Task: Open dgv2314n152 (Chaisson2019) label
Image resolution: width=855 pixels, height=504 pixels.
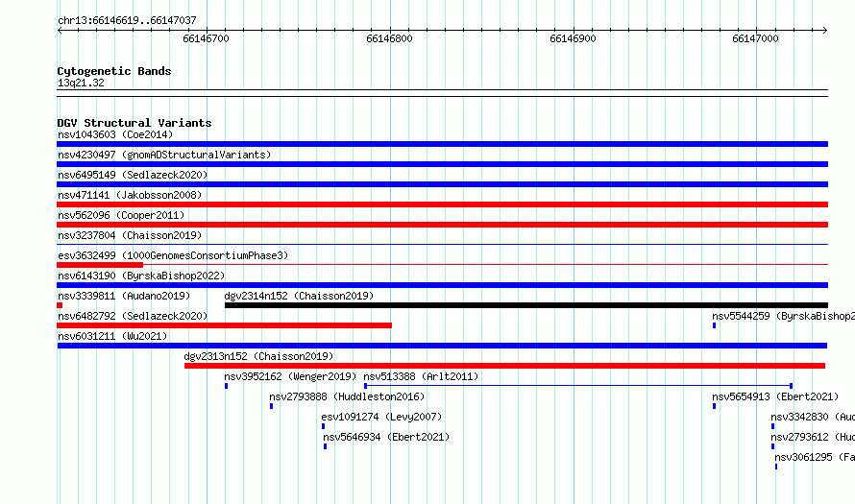Action: point(299,296)
